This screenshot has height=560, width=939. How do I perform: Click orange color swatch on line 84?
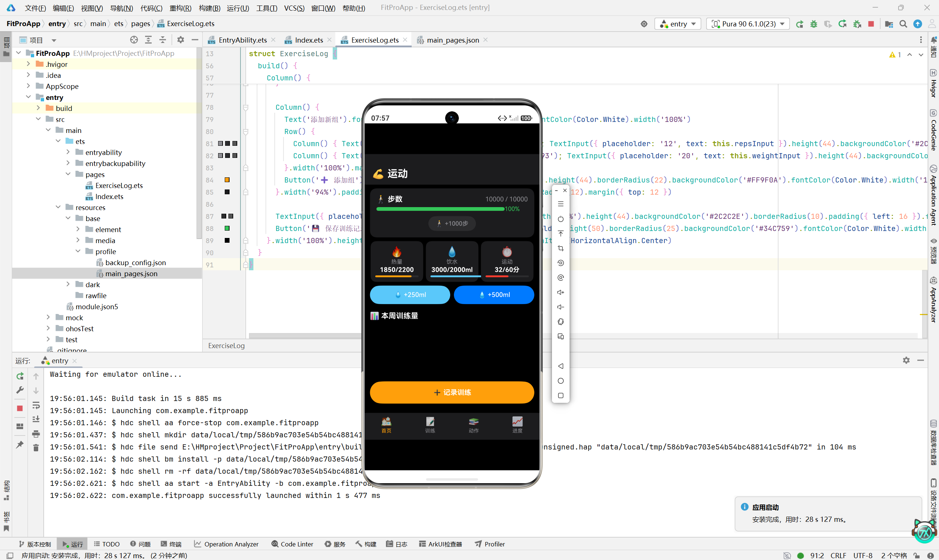pyautogui.click(x=227, y=180)
